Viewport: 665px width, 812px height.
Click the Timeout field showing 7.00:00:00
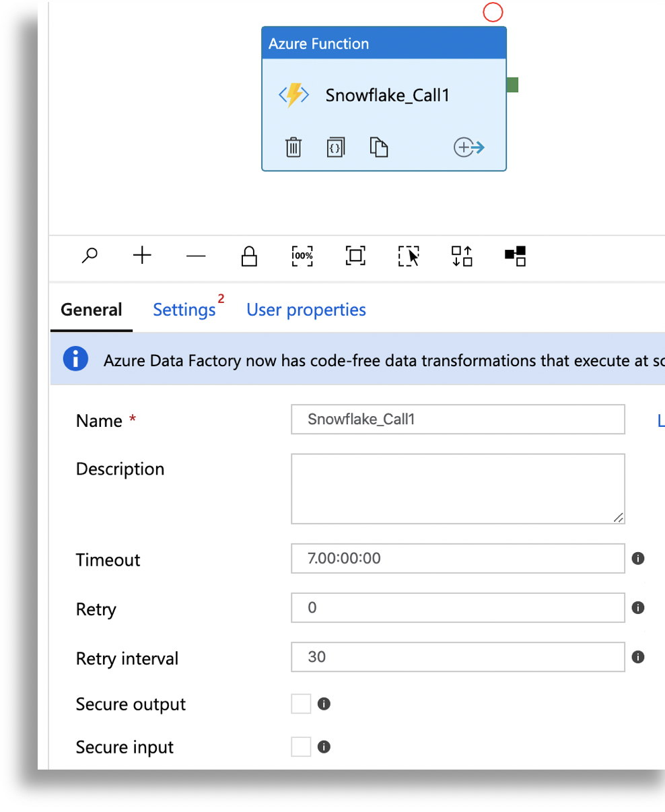[x=458, y=558]
